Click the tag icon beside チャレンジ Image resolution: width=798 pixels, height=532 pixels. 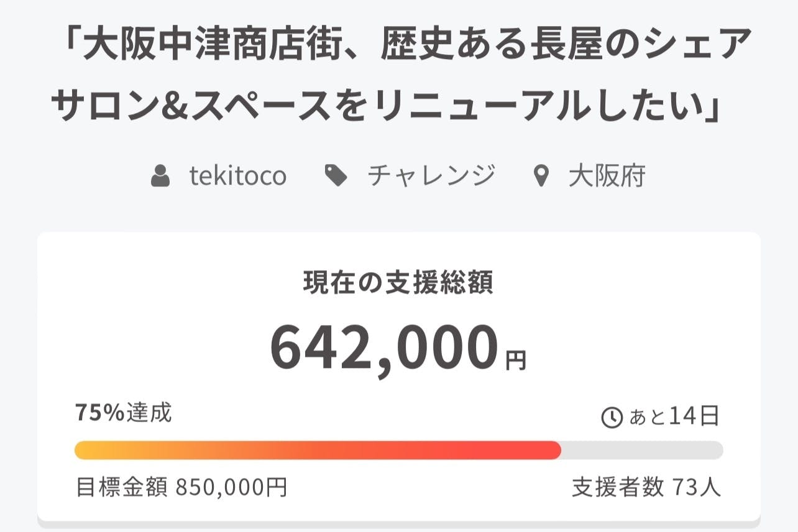point(336,177)
